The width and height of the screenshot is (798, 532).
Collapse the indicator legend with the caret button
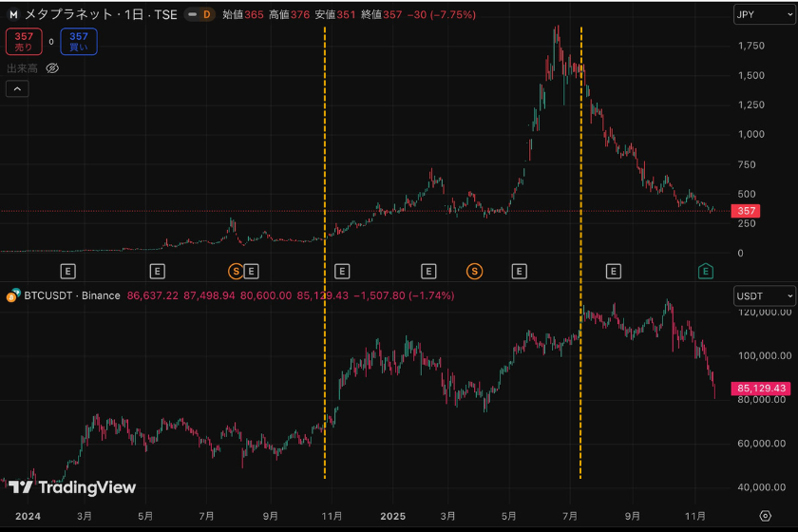pyautogui.click(x=17, y=89)
